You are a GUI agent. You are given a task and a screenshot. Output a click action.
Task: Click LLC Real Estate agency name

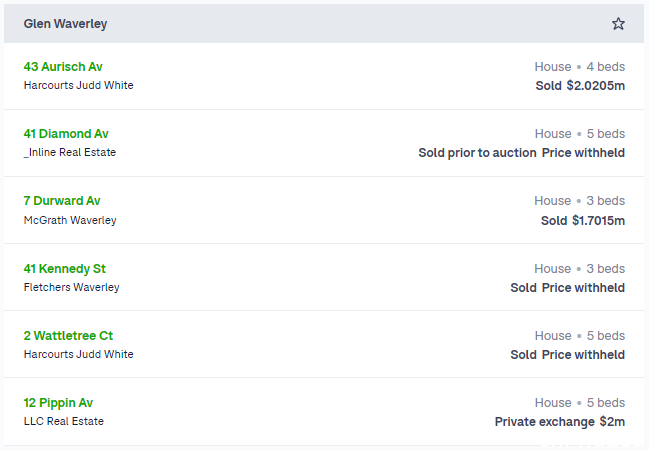(x=64, y=421)
